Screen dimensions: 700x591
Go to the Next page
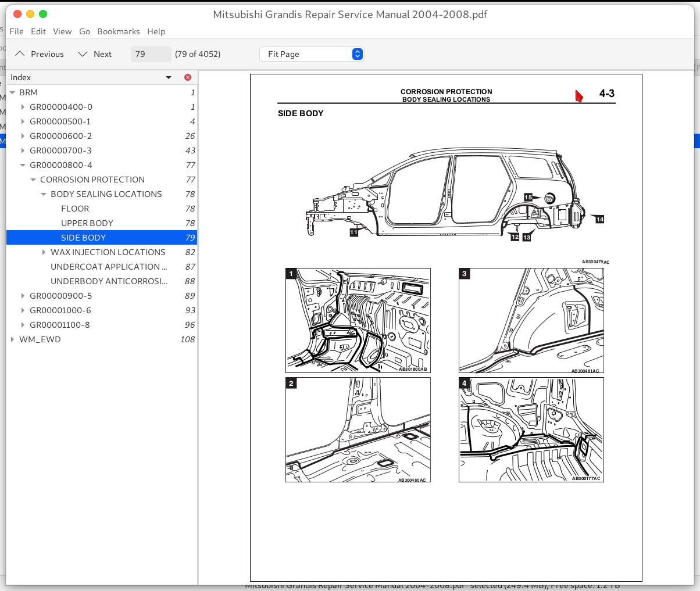click(95, 54)
